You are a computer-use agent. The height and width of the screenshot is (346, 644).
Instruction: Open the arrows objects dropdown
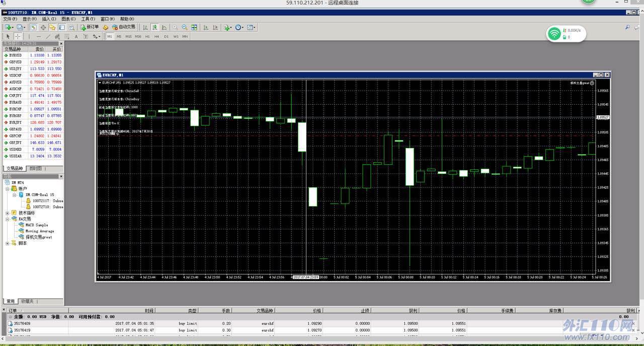point(96,36)
